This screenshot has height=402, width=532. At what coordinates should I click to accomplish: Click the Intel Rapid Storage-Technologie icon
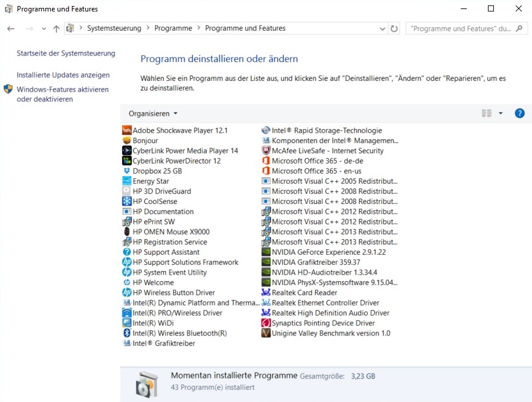[266, 130]
